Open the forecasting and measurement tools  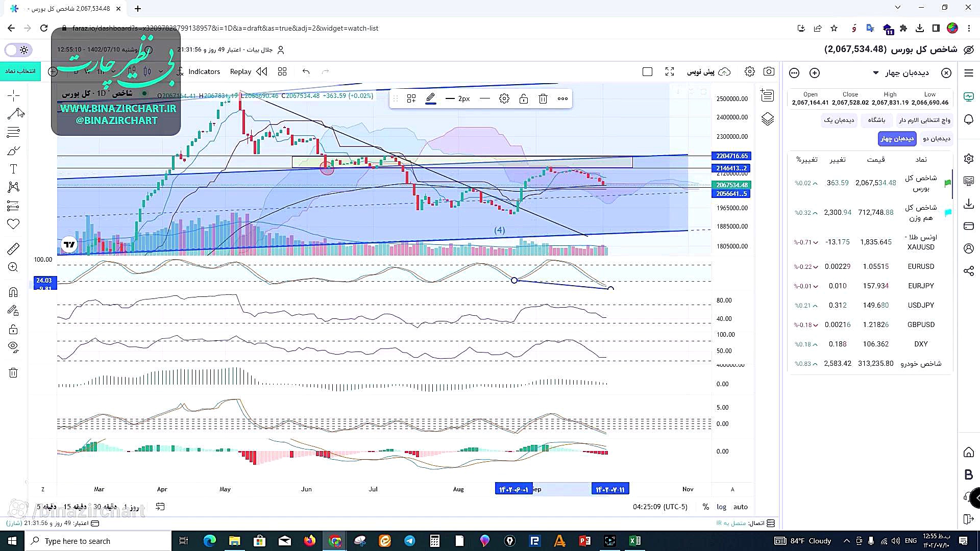click(13, 206)
